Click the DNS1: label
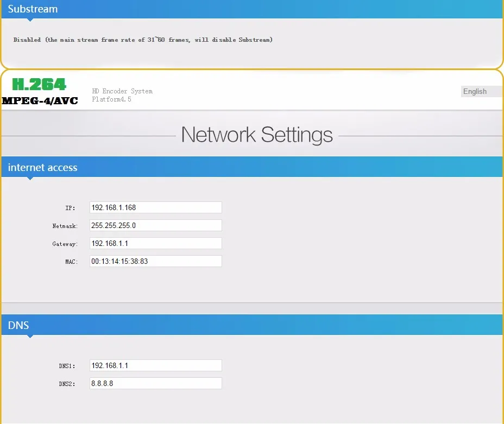The width and height of the screenshot is (504, 424). [67, 366]
